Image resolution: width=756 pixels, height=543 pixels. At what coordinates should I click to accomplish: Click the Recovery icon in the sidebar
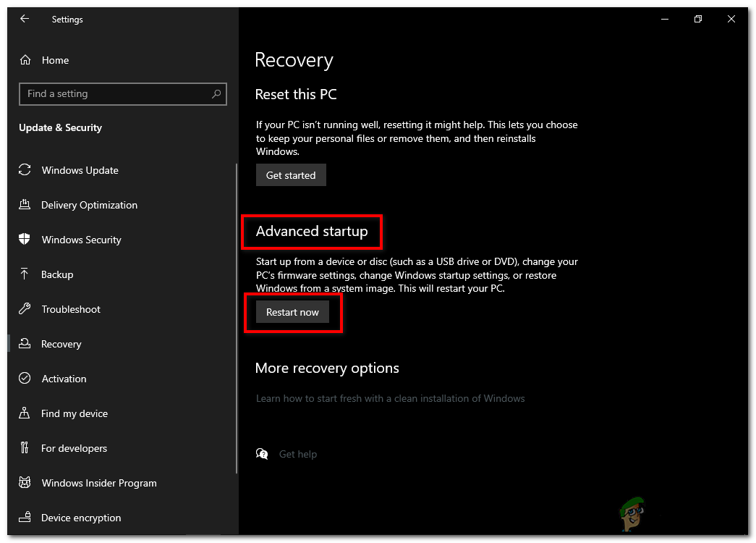click(x=25, y=344)
